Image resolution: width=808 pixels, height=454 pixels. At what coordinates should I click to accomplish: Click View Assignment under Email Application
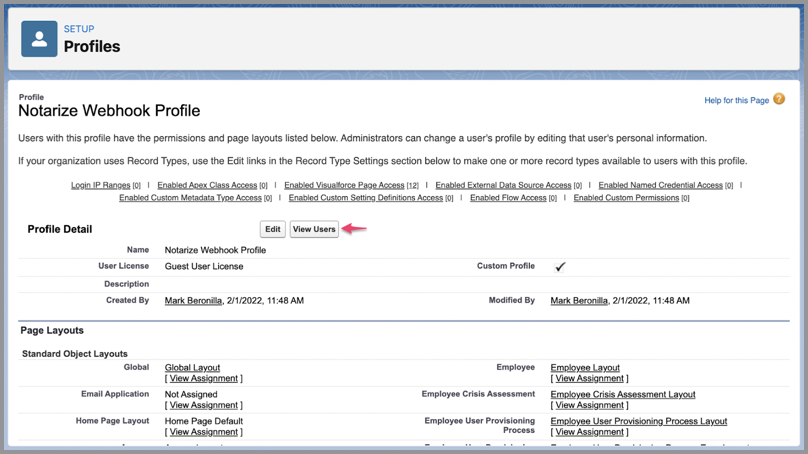tap(204, 406)
